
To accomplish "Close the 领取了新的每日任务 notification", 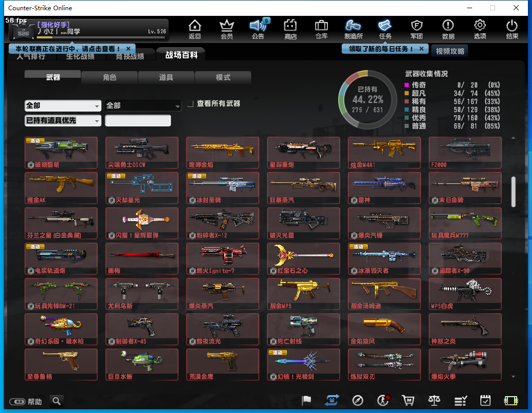I will (x=421, y=49).
